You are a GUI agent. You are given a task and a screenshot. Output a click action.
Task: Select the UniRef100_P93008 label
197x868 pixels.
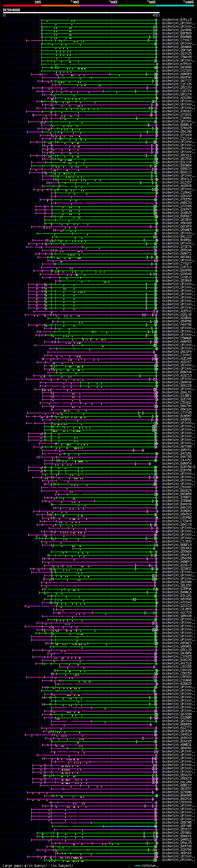tap(177, 802)
